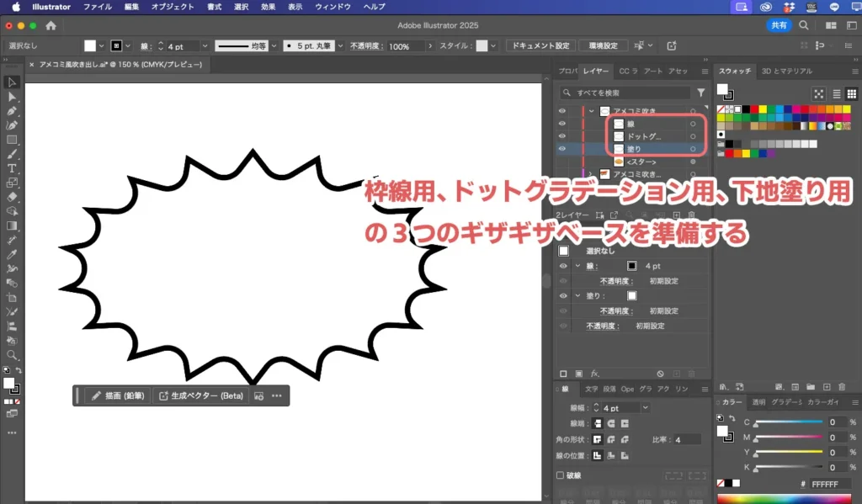Select the Eyedropper tool
Screen dimensions: 862x504
[11, 254]
